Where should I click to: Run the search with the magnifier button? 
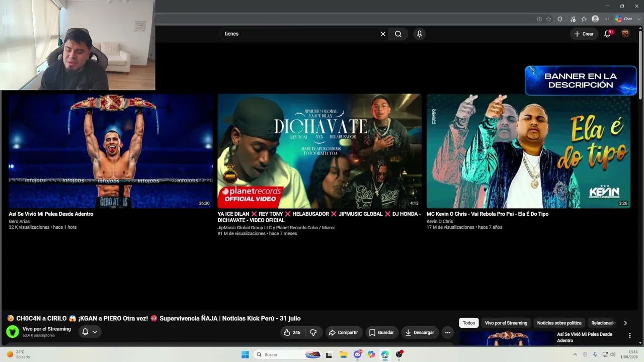[398, 34]
